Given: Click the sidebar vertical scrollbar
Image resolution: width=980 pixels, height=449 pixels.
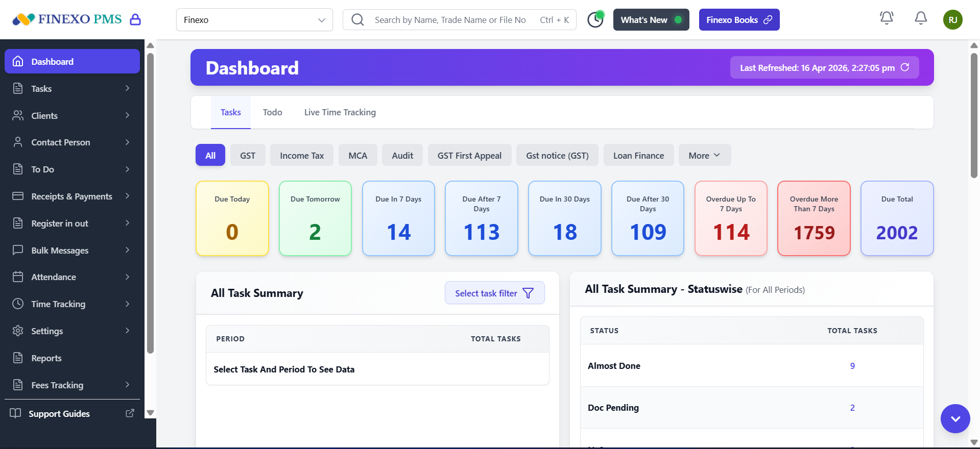Looking at the screenshot, I should (x=150, y=203).
